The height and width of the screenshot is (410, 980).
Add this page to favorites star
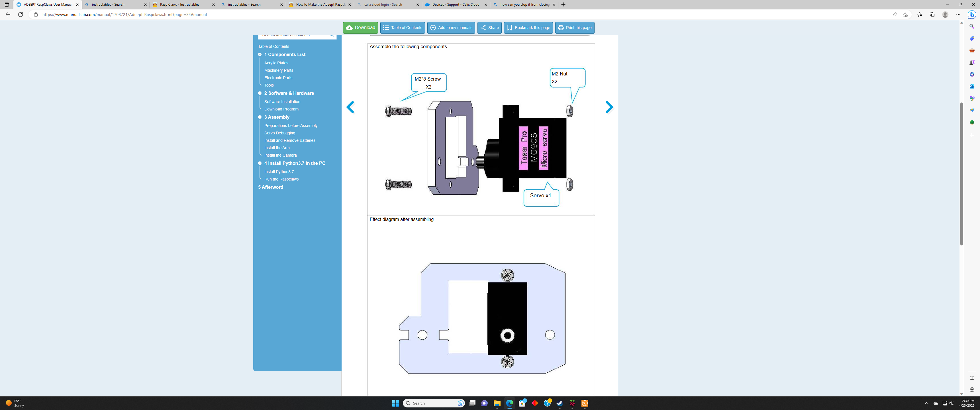[905, 15]
